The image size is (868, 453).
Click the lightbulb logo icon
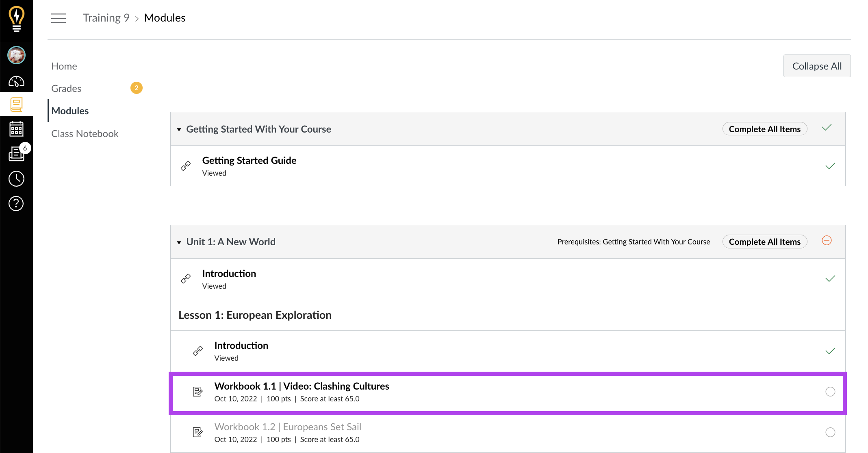[x=16, y=19]
